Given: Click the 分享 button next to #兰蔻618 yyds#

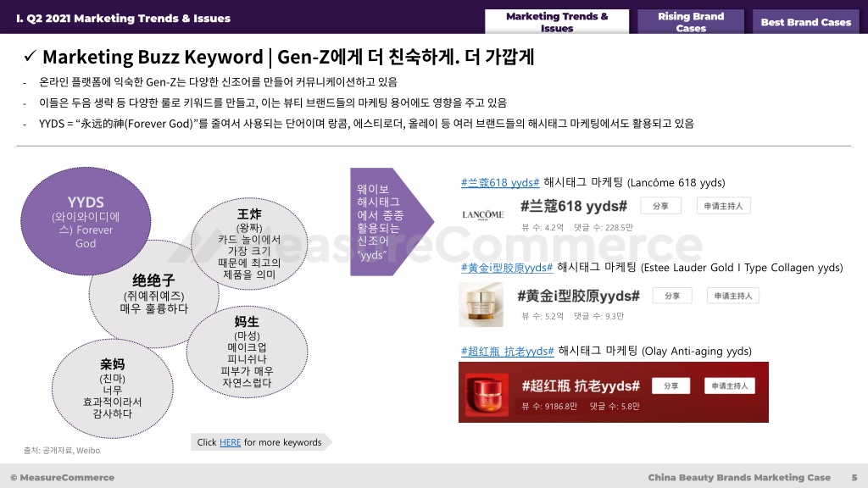Looking at the screenshot, I should click(x=660, y=206).
